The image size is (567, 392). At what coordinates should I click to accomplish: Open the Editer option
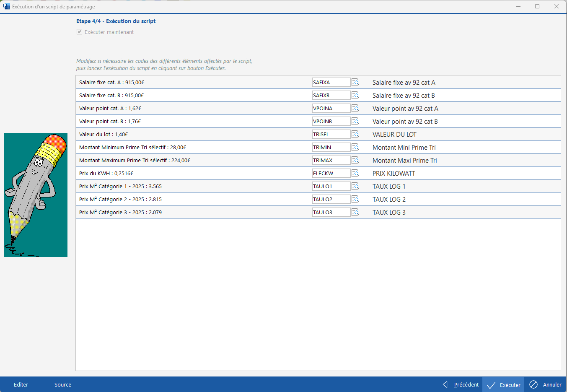21,384
